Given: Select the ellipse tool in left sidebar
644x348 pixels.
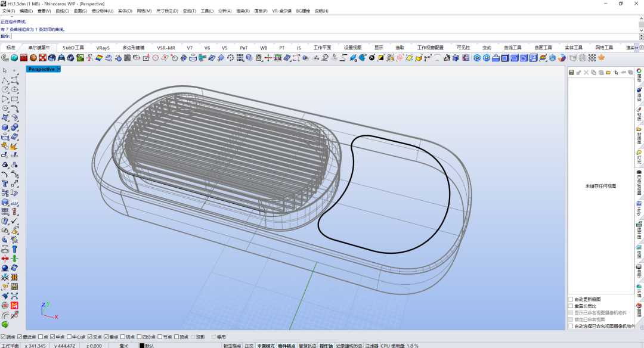Looking at the screenshot, I should tap(14, 89).
